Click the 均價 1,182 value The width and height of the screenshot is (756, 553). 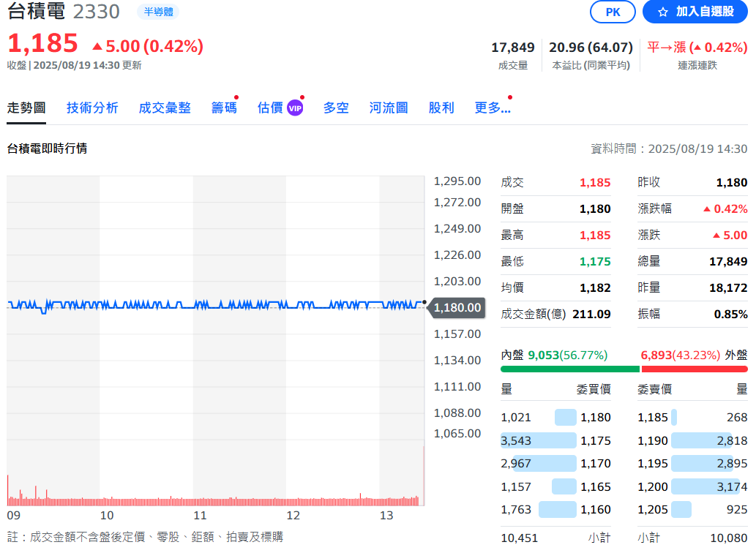point(595,287)
